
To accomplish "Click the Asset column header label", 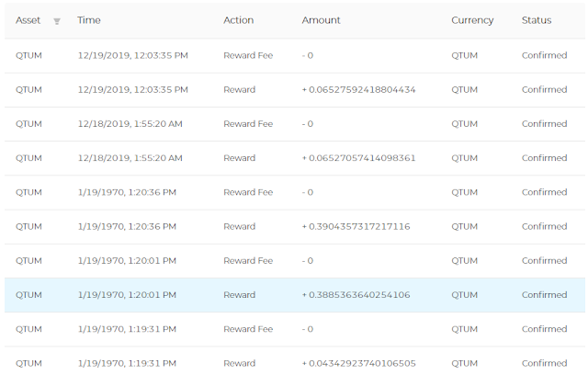I will click(28, 20).
